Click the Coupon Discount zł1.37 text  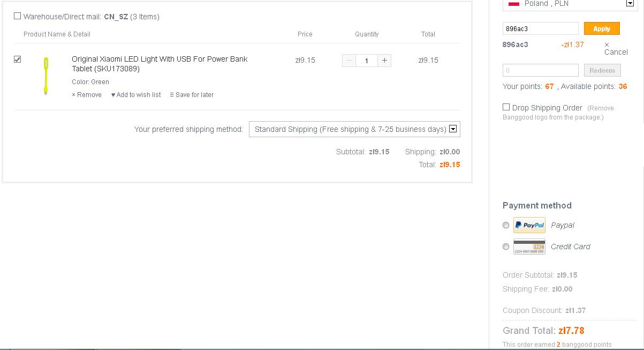[x=544, y=310]
